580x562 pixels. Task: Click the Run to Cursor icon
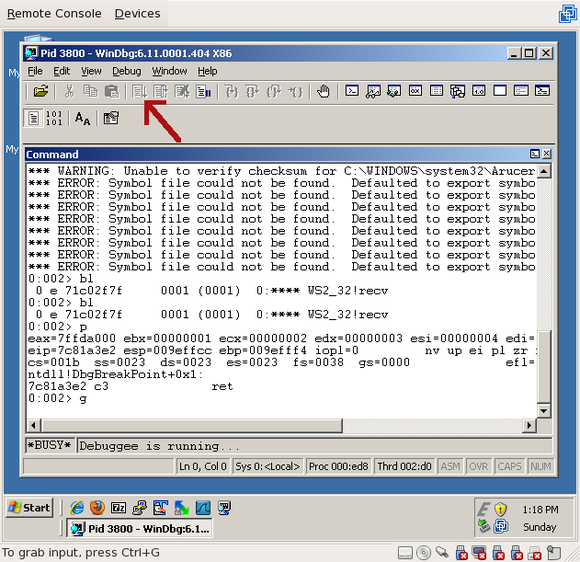[x=295, y=91]
